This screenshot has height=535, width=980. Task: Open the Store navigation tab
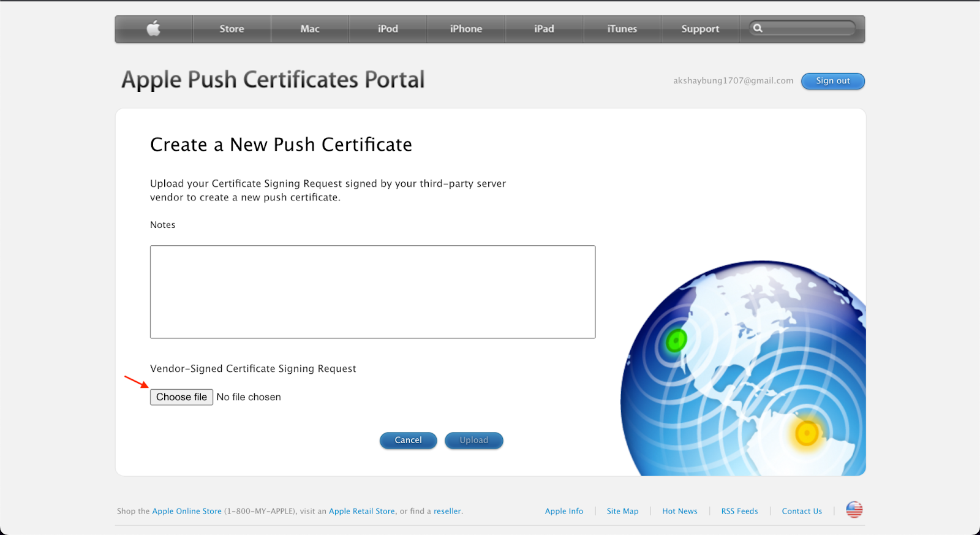232,29
